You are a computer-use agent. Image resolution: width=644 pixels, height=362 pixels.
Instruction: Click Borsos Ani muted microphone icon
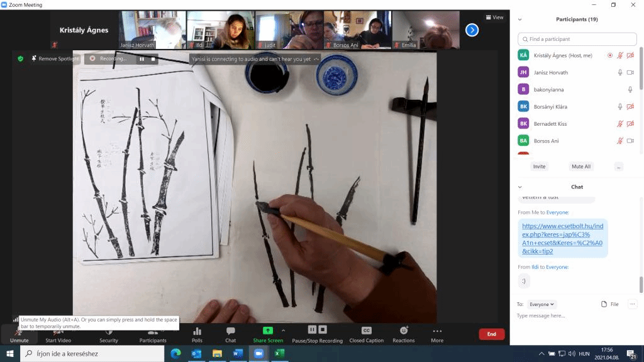point(619,141)
